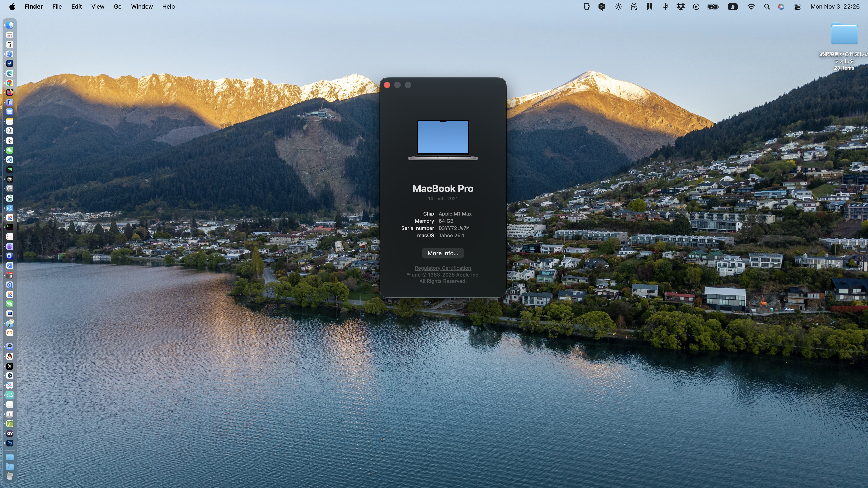The image size is (868, 488).
Task: Open the Window menu
Action: pos(142,7)
